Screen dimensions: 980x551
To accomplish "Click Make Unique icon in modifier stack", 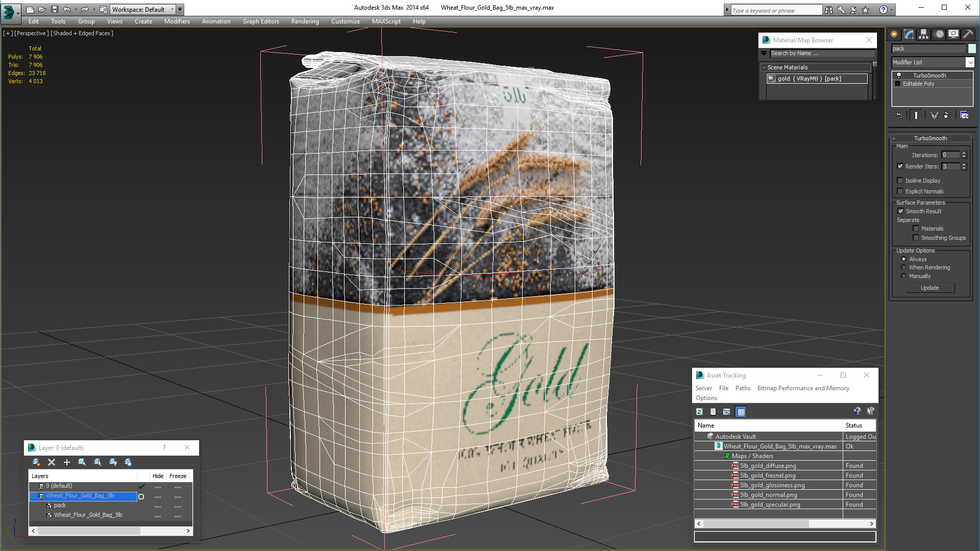I will [x=934, y=115].
